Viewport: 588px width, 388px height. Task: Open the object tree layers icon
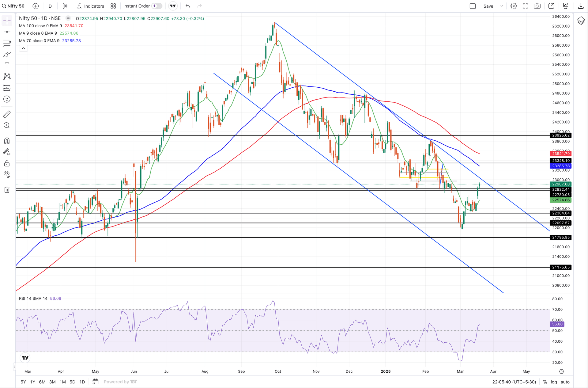[x=581, y=21]
